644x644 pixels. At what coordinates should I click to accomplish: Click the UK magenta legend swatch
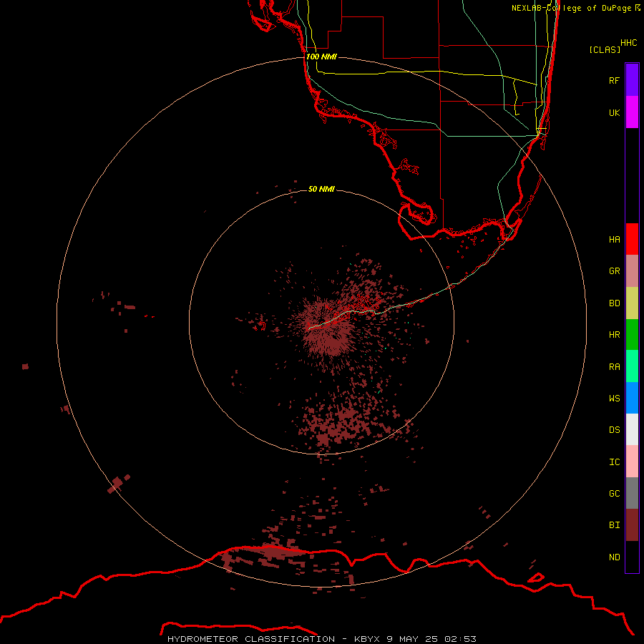(632, 112)
